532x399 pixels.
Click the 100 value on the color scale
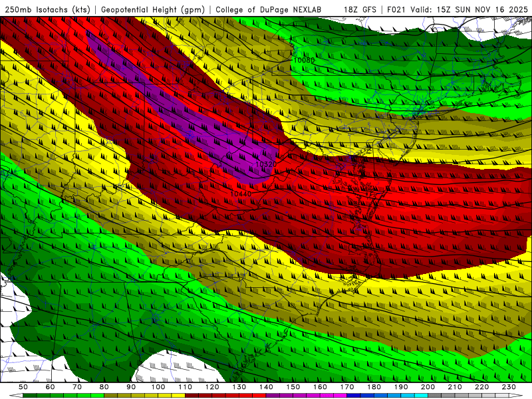158,387
